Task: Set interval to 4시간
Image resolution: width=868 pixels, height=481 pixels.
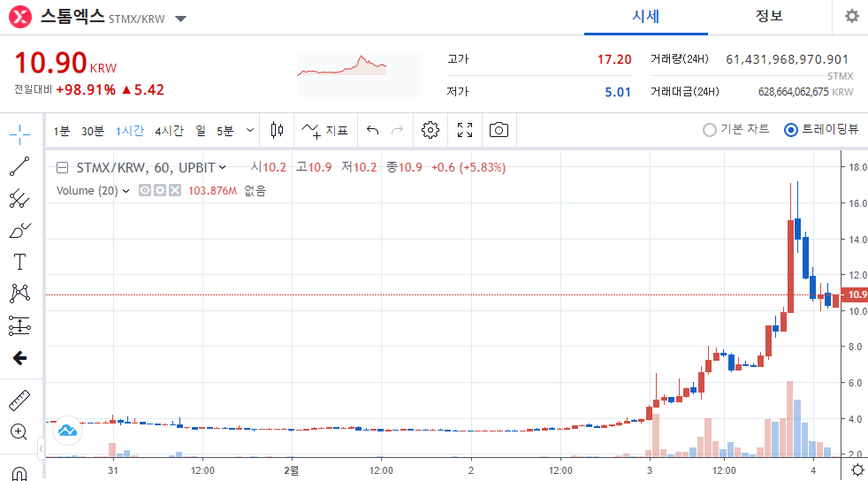Action: coord(169,131)
